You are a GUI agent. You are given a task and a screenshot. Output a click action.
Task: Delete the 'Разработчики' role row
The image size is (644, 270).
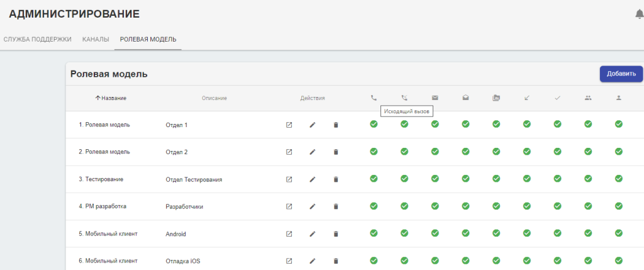coord(336,206)
